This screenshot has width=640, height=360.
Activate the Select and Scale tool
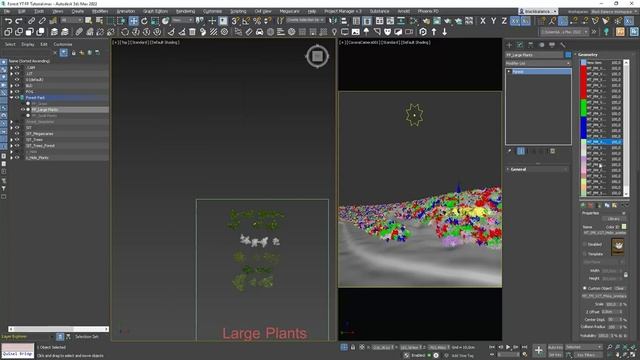coord(155,20)
